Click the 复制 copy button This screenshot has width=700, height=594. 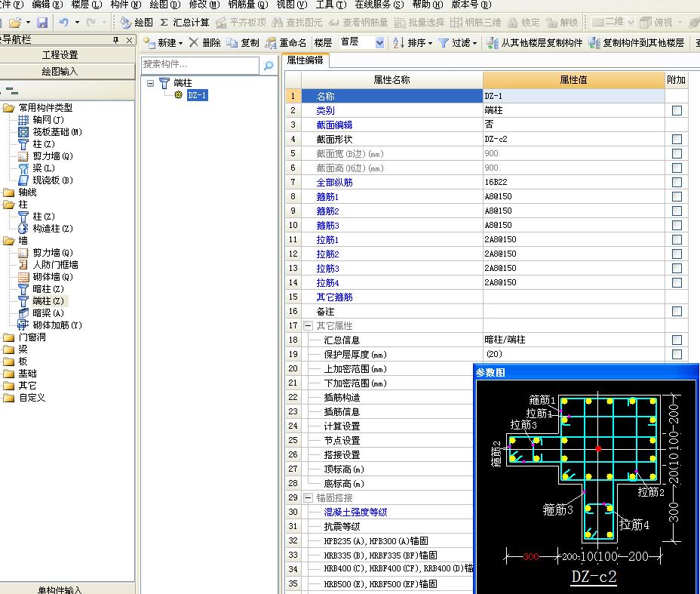coord(243,43)
